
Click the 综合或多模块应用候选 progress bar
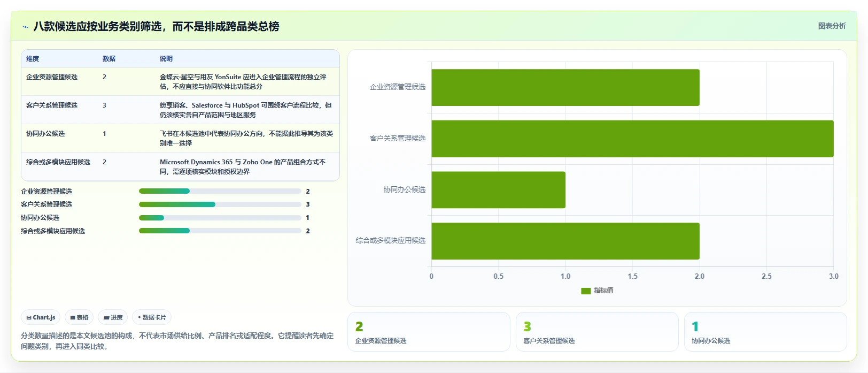[x=220, y=231]
